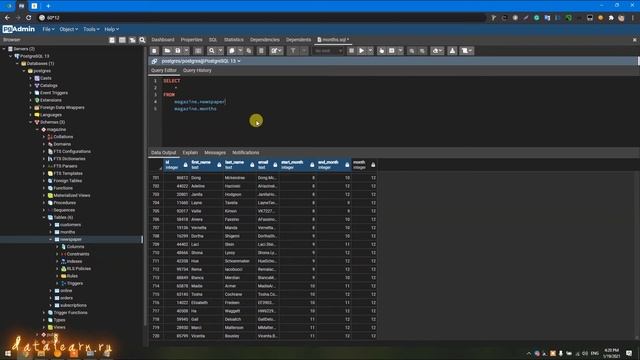The image size is (640, 360).
Task: Execute the query with play button
Action: click(361, 51)
